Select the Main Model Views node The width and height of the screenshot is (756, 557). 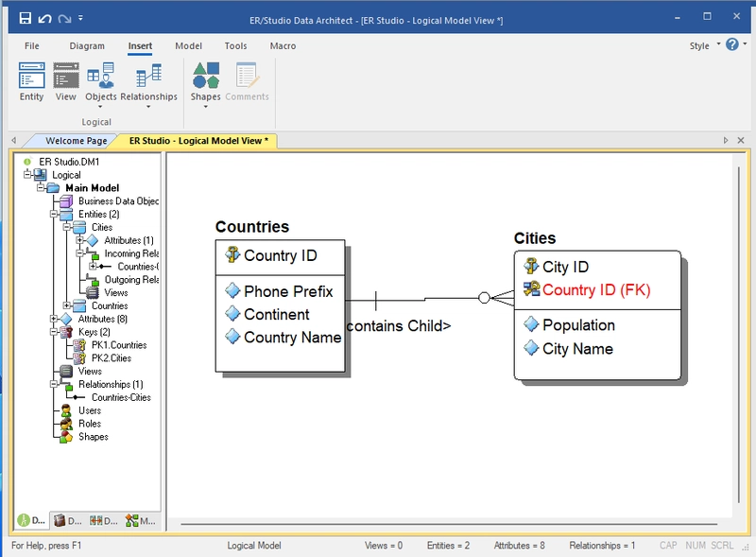tap(90, 371)
